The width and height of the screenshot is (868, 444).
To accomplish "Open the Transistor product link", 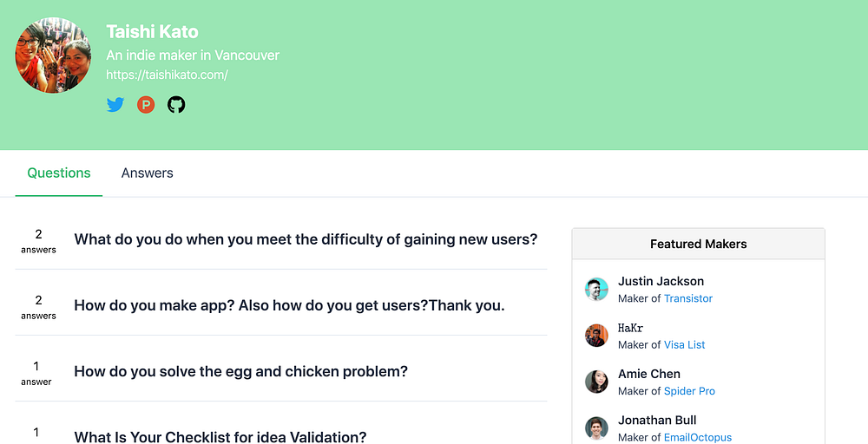I will (x=688, y=298).
